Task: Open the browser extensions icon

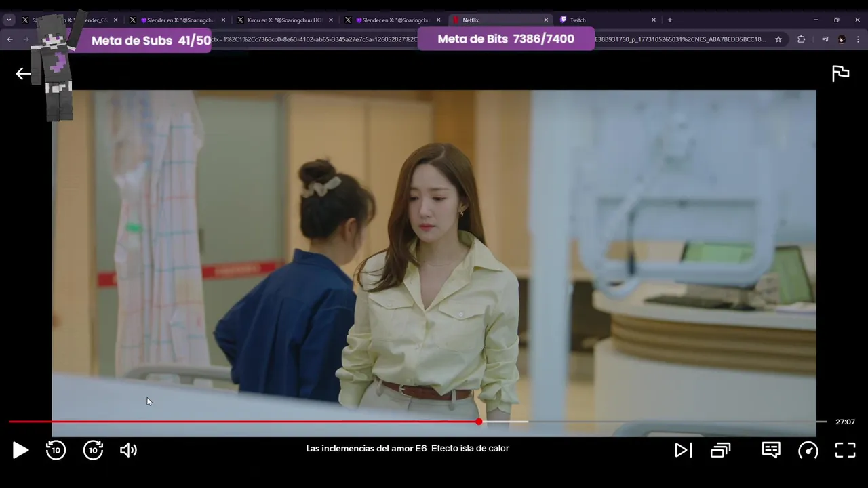Action: [x=801, y=39]
